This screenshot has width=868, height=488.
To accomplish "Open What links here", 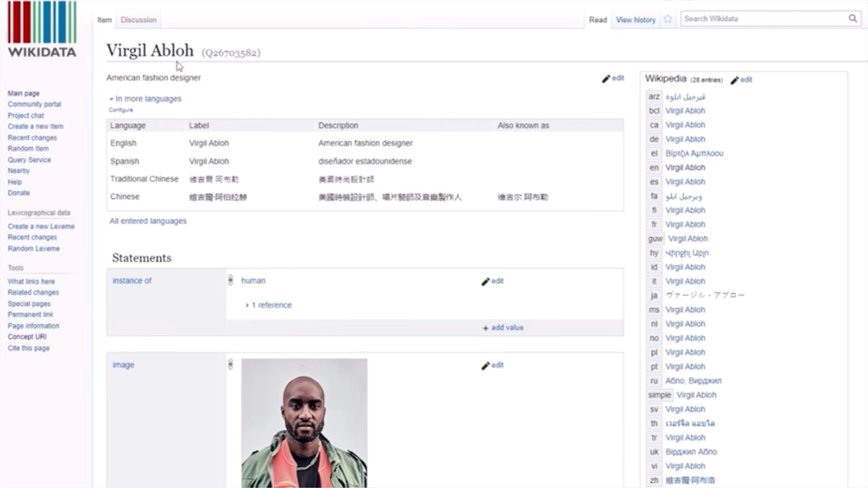I will pyautogui.click(x=31, y=282).
